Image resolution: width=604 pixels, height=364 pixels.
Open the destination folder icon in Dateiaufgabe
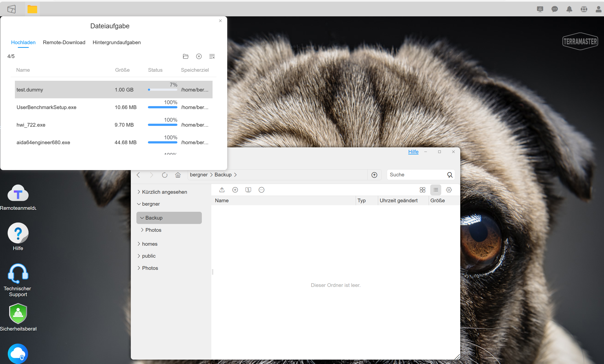[185, 56]
